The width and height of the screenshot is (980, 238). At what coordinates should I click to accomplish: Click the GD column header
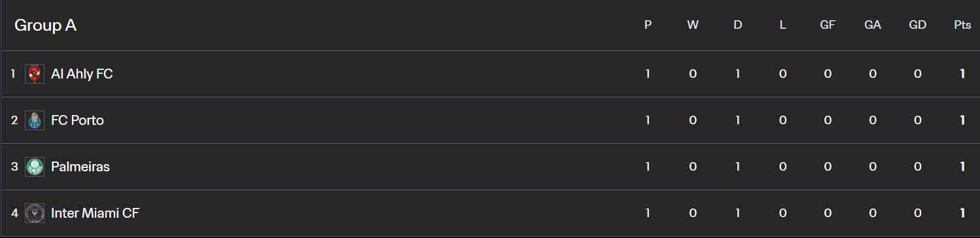(918, 25)
